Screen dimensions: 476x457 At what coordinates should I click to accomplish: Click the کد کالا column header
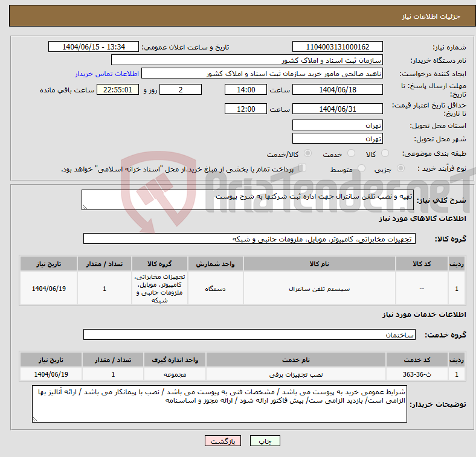(422, 264)
